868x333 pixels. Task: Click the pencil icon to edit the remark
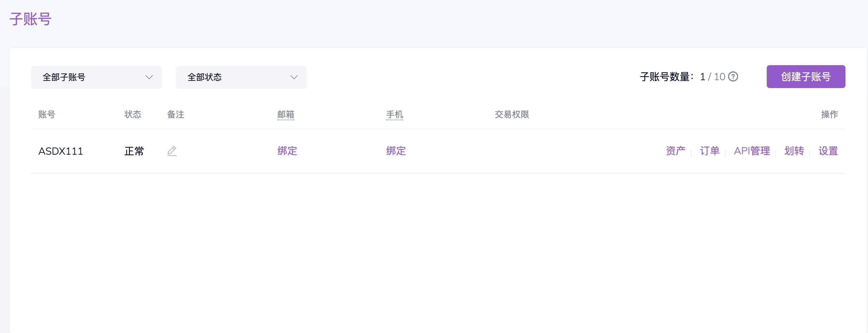[x=172, y=151]
